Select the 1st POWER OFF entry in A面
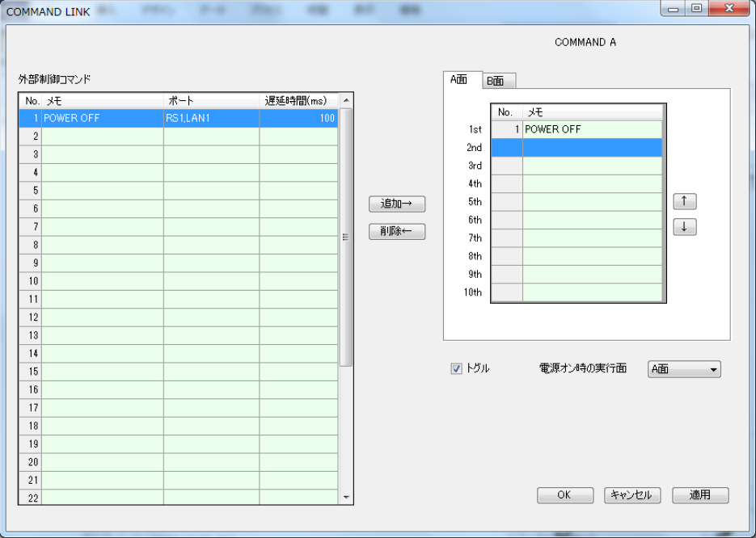Screen dimensions: 756x538 coord(592,129)
